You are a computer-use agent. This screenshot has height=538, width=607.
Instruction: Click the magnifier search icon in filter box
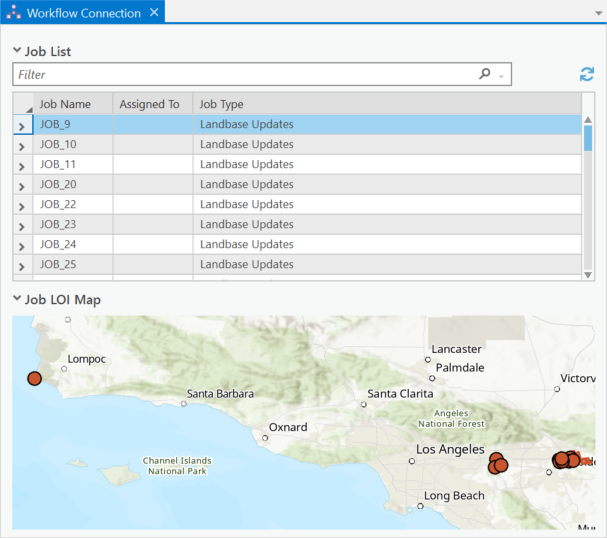(485, 74)
